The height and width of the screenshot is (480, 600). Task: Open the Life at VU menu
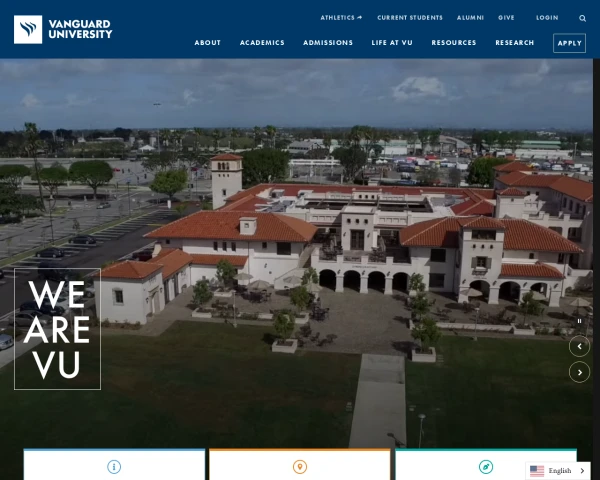[x=392, y=43]
